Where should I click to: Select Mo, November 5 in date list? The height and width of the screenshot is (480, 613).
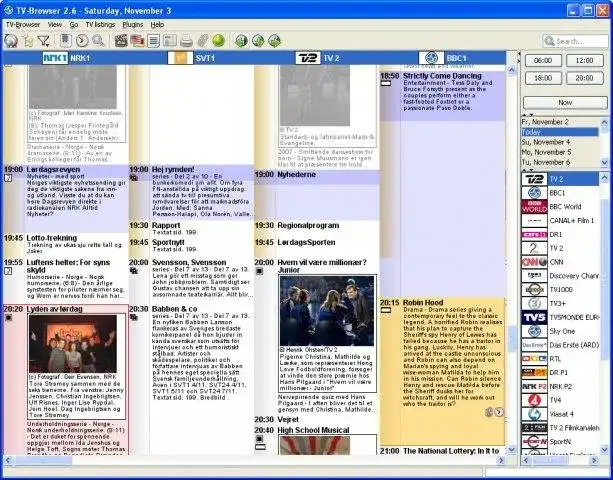point(559,152)
